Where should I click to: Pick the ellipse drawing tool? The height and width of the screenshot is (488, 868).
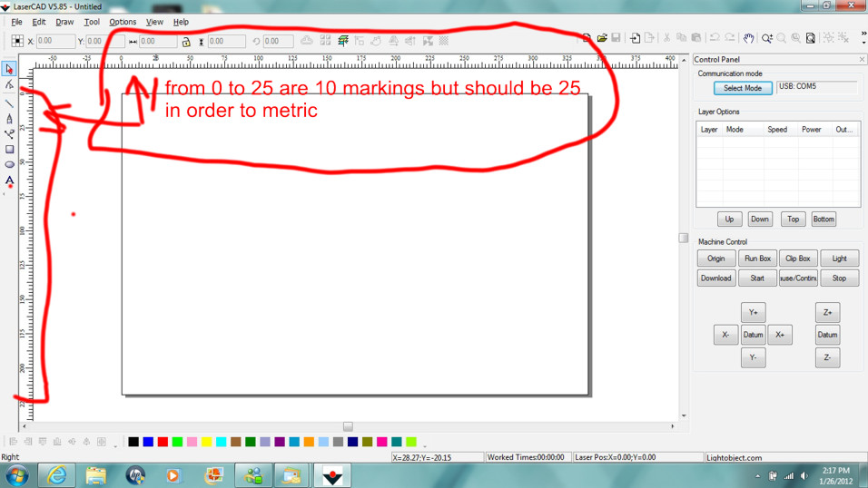tap(9, 165)
